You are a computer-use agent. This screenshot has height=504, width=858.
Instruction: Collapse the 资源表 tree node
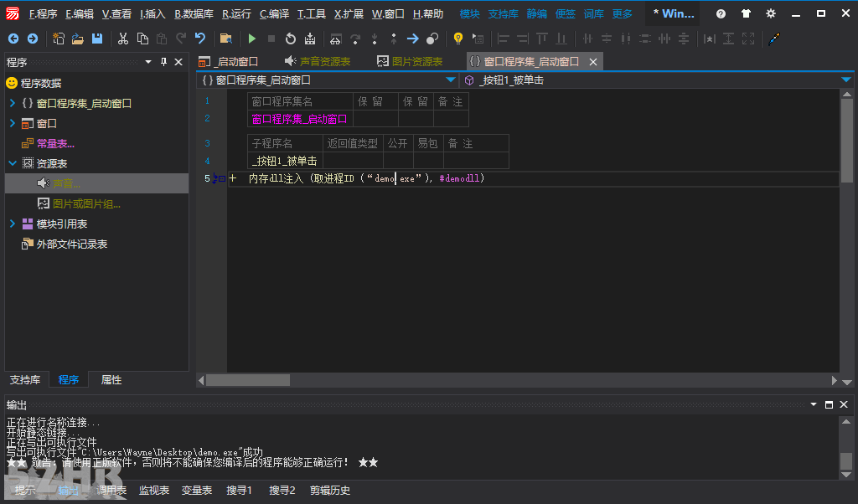tap(13, 163)
